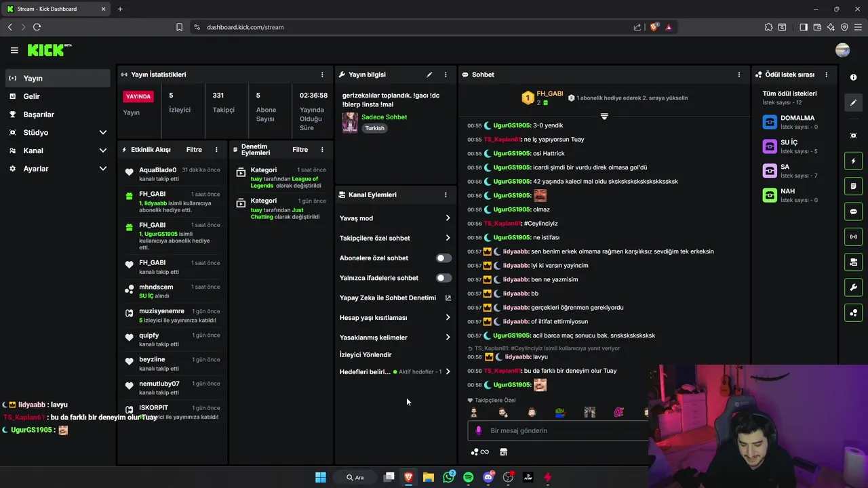Select the Pepe frog emote

pos(560,412)
